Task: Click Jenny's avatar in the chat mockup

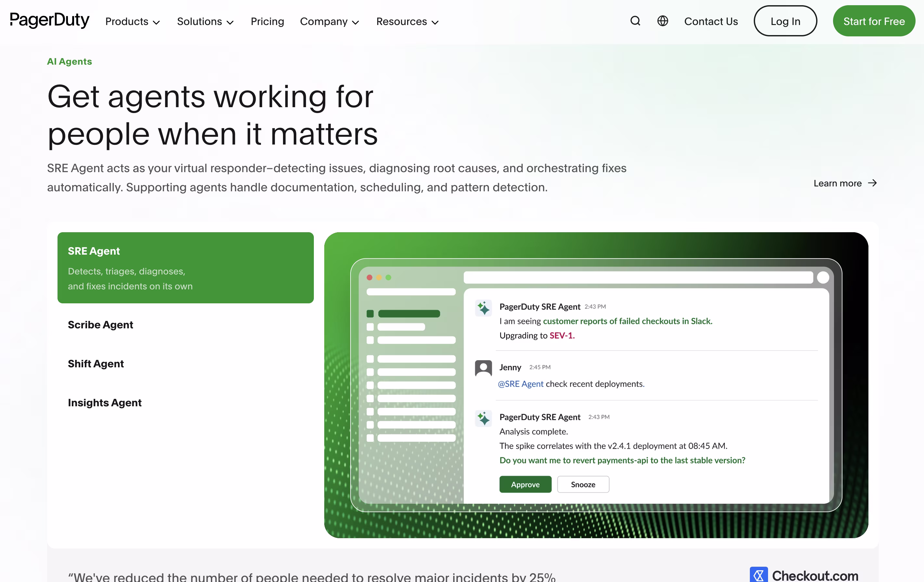Action: pos(483,368)
